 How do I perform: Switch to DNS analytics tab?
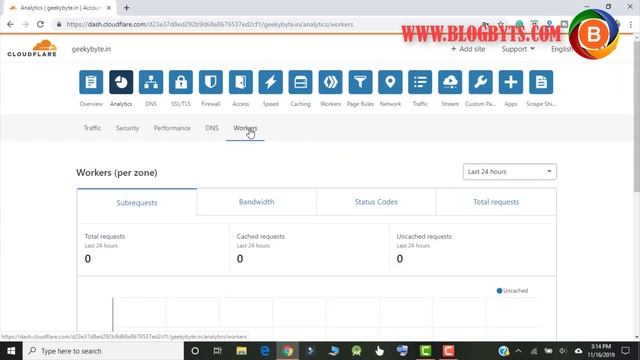(212, 128)
